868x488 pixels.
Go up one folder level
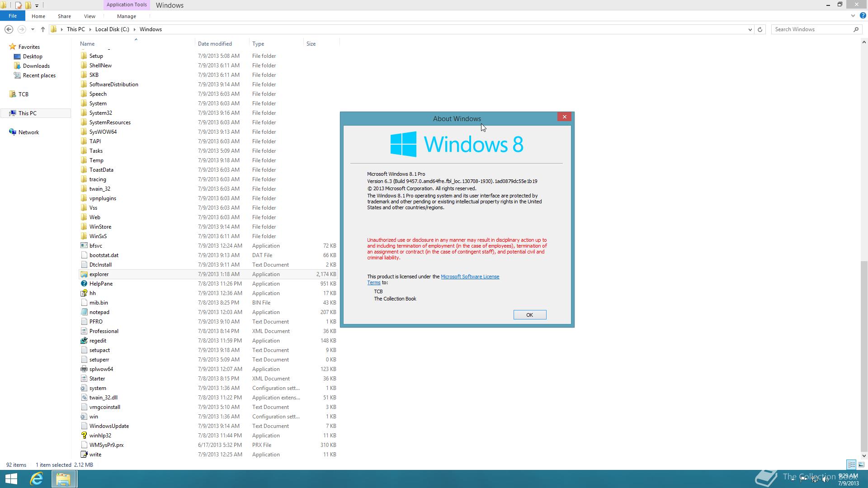43,29
